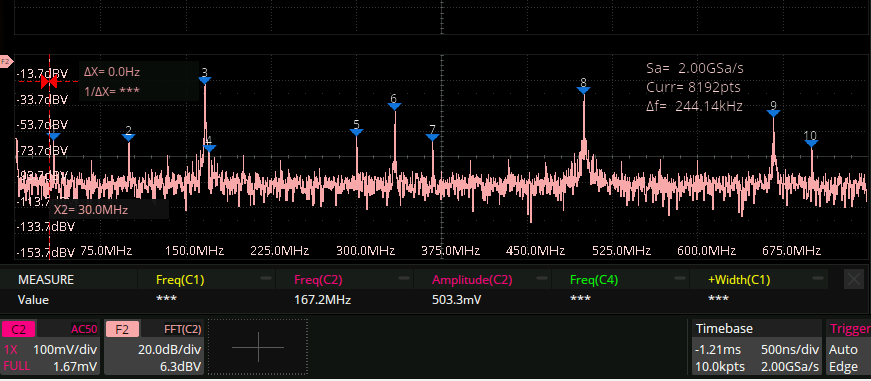Image resolution: width=871 pixels, height=381 pixels.
Task: Toggle the Freq(C1) measurement indicator
Action: point(267,278)
